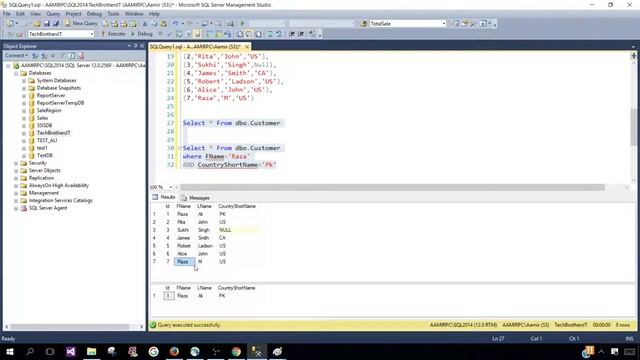Open the Connect dropdown in Object Explorer
This screenshot has height=360, width=640.
pos(16,56)
